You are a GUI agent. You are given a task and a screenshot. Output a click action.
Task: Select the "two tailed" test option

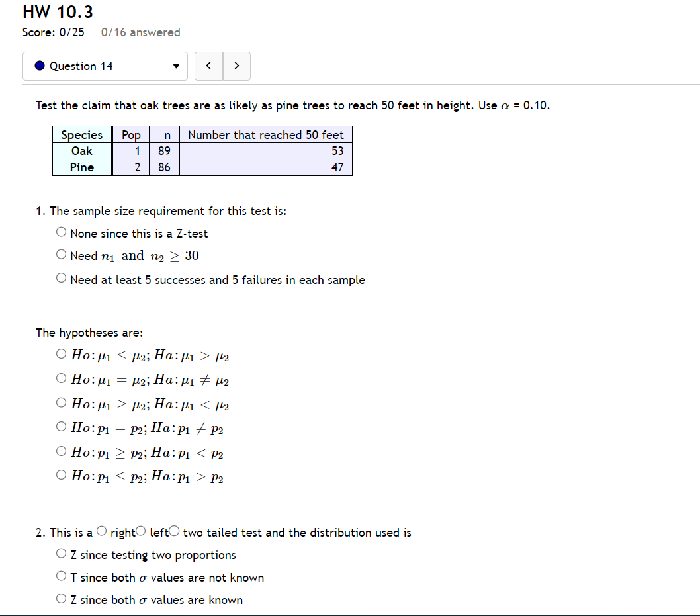point(173,531)
